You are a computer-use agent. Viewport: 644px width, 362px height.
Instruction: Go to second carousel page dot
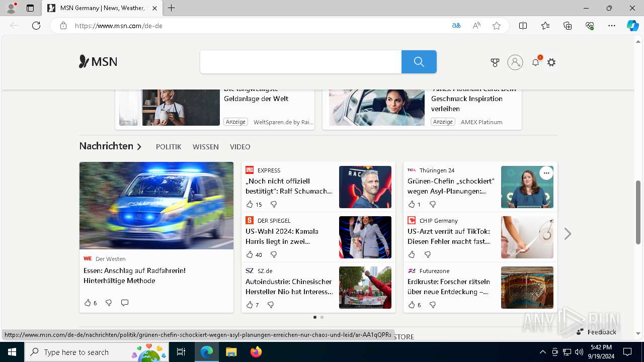coord(322,317)
